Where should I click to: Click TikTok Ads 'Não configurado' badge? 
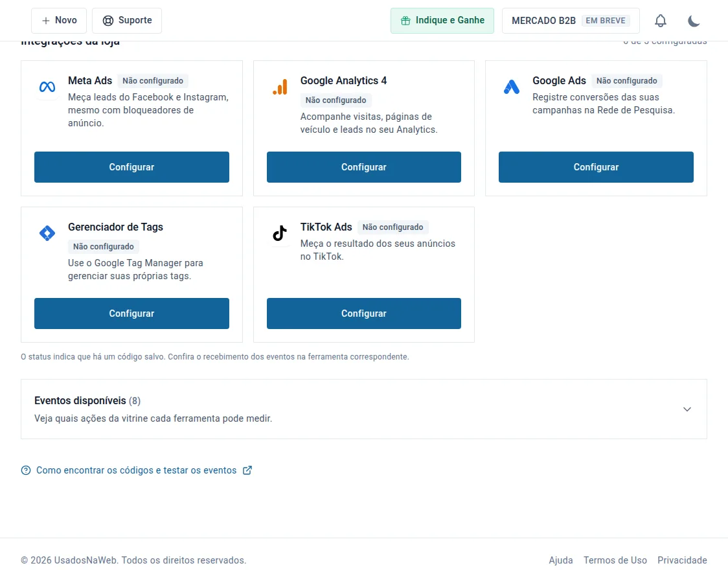(392, 227)
